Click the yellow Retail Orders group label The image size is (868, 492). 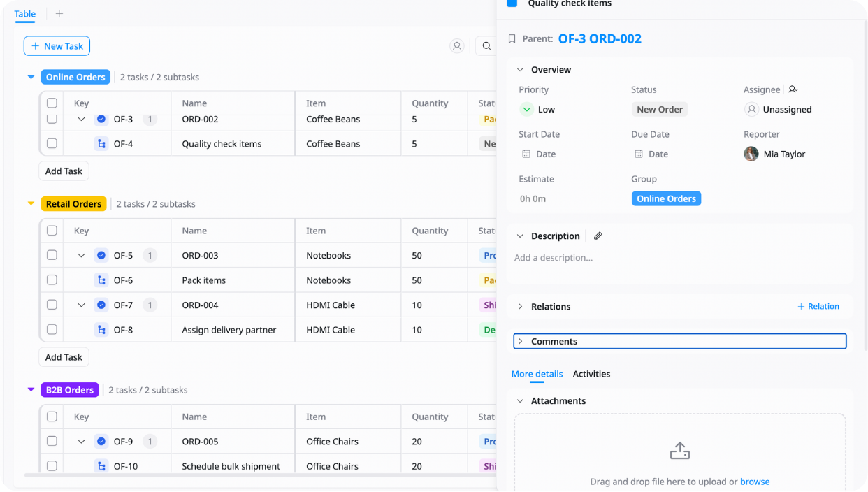pos(73,204)
